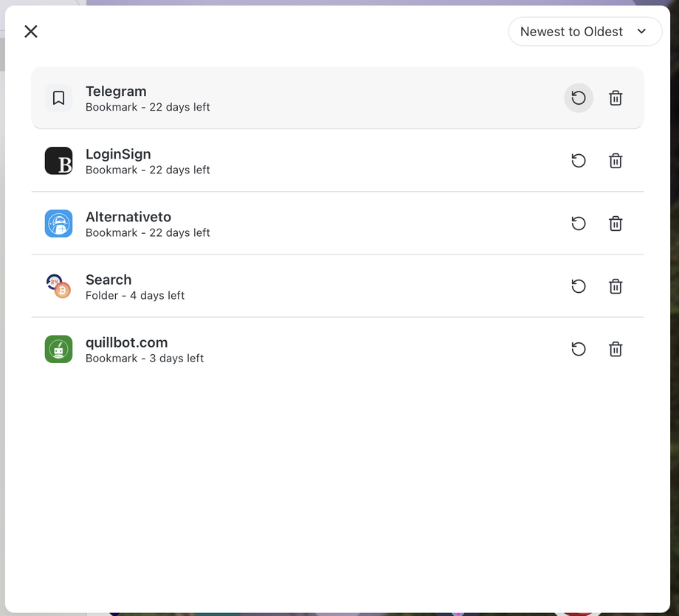Delete the Alternativeto bookmark permanently
679x616 pixels.
pos(616,224)
